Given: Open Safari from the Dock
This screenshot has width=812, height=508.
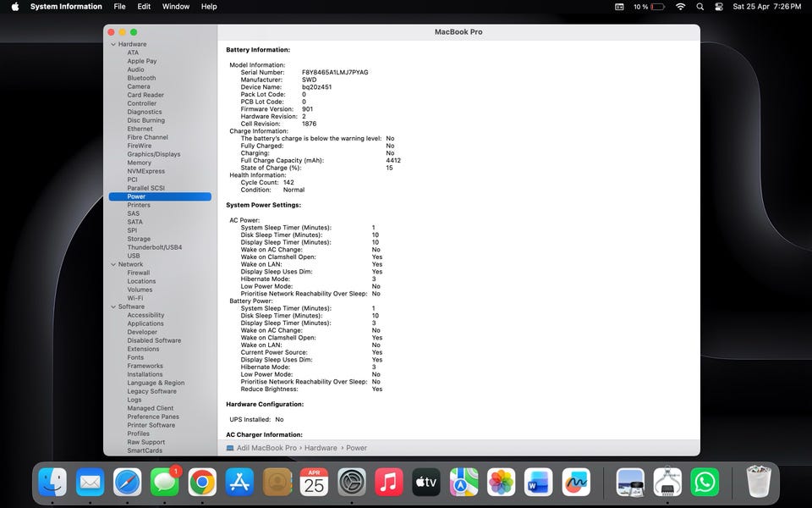Looking at the screenshot, I should (128, 482).
